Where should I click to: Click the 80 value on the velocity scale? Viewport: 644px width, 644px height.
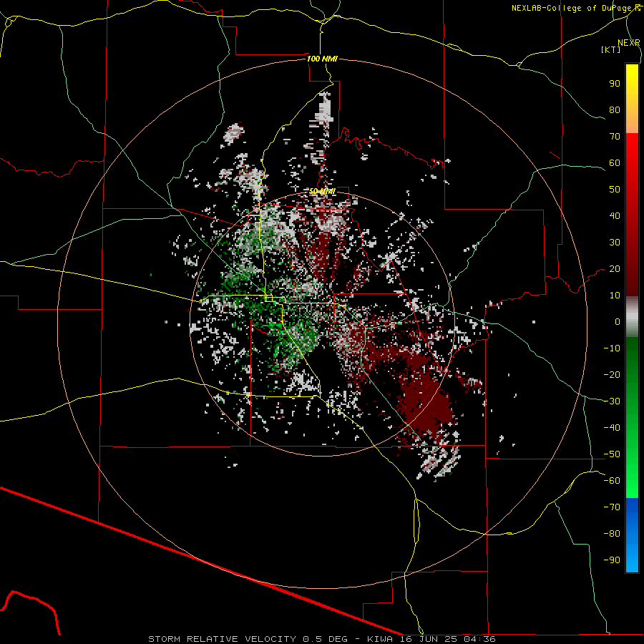(x=615, y=109)
